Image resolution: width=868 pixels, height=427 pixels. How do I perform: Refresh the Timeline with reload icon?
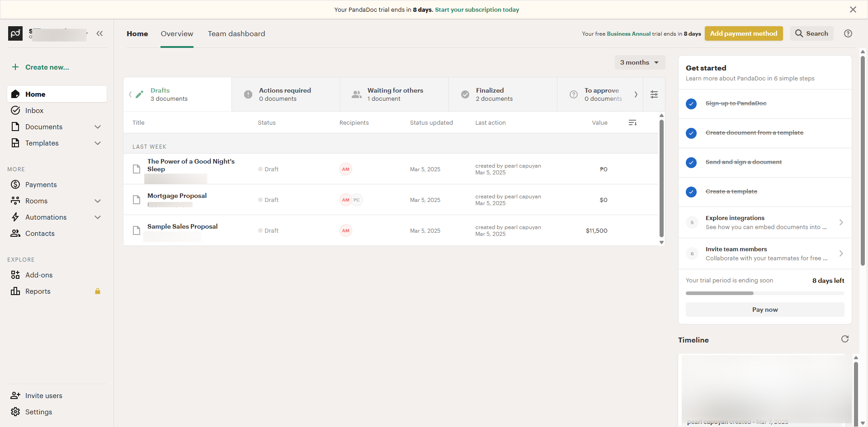tap(844, 339)
